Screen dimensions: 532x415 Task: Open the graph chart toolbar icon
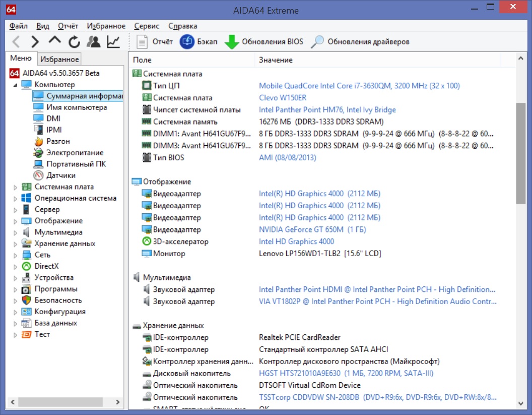click(113, 42)
